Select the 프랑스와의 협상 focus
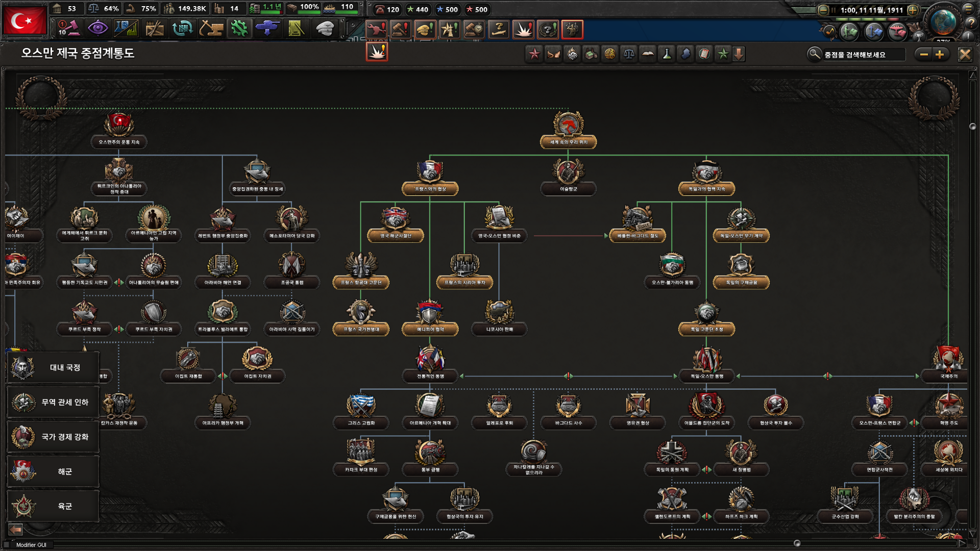The image size is (980, 551). [x=430, y=178]
